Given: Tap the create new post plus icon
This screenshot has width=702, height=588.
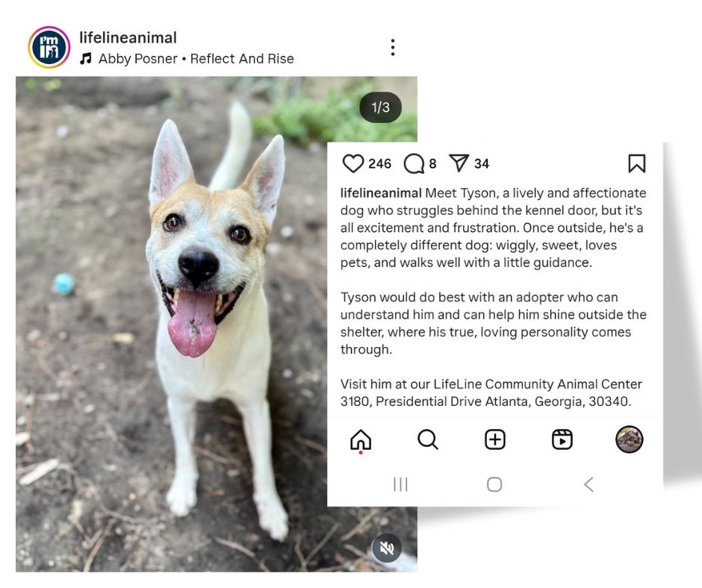Looking at the screenshot, I should tap(494, 440).
